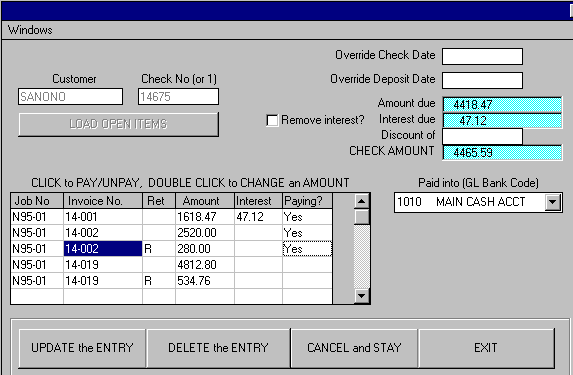Click the LOAD OPEN ITEMS button
The height and width of the screenshot is (375, 573).
pos(118,124)
